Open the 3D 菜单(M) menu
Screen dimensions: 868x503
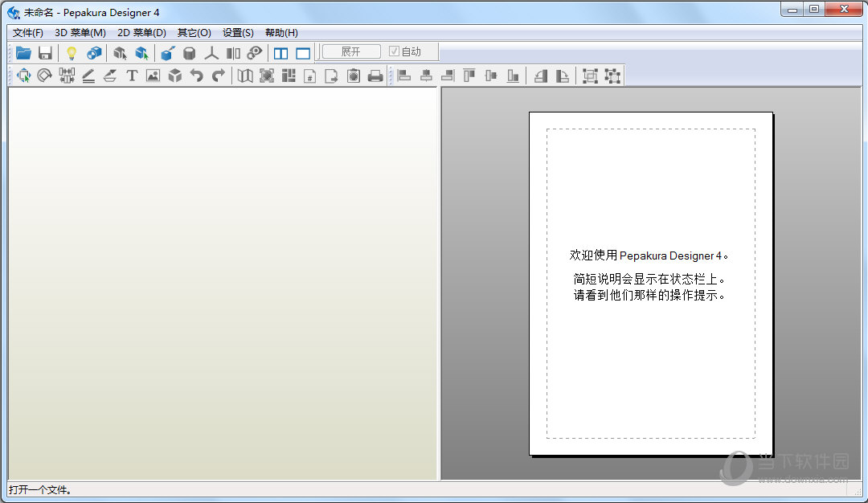click(80, 33)
